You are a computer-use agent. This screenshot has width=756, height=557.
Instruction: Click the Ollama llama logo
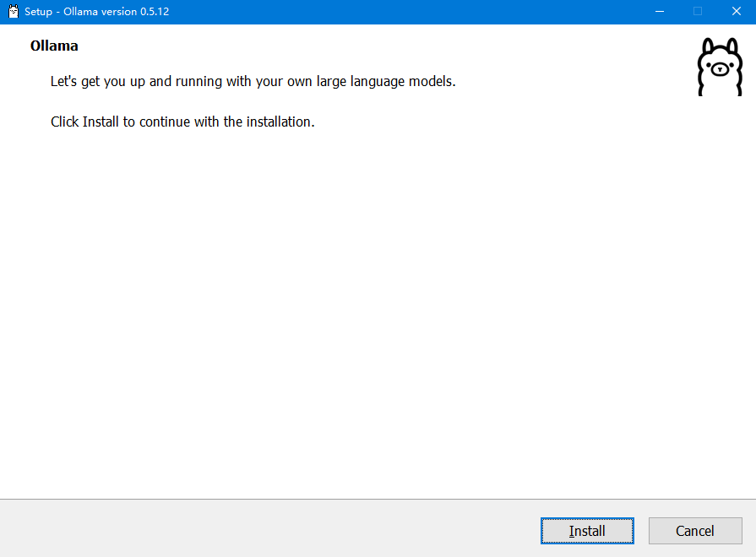click(719, 67)
